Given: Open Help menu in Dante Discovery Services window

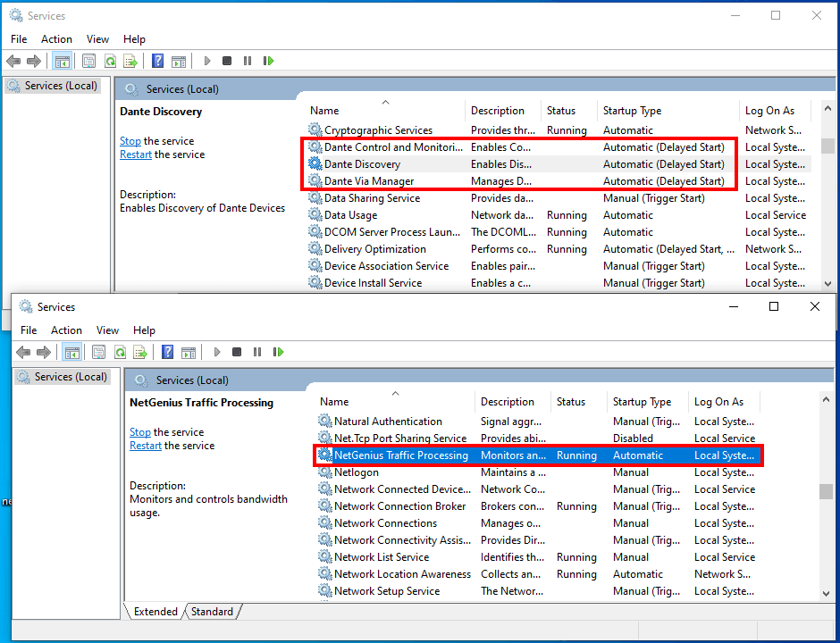Looking at the screenshot, I should tap(134, 39).
